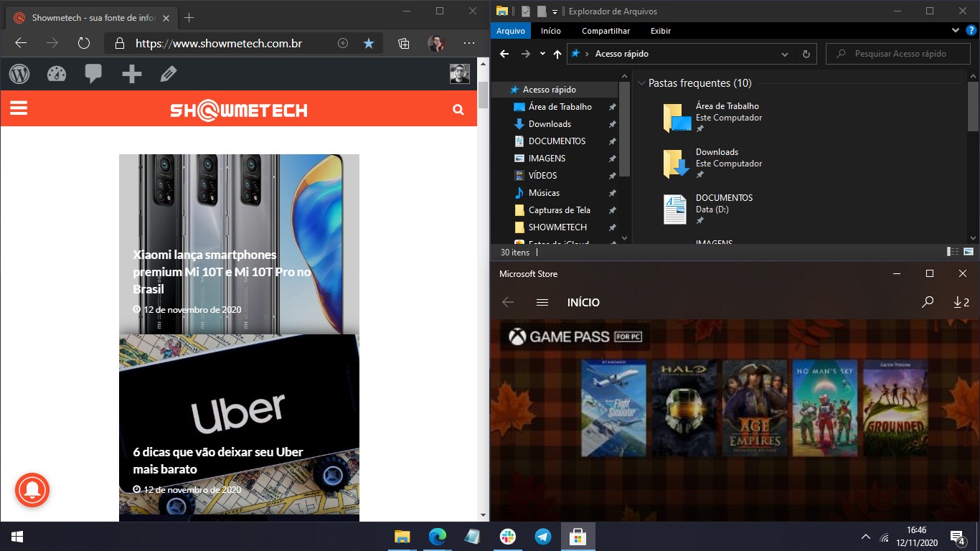The width and height of the screenshot is (980, 551).
Task: Open Age of Empires game tile
Action: click(x=754, y=408)
